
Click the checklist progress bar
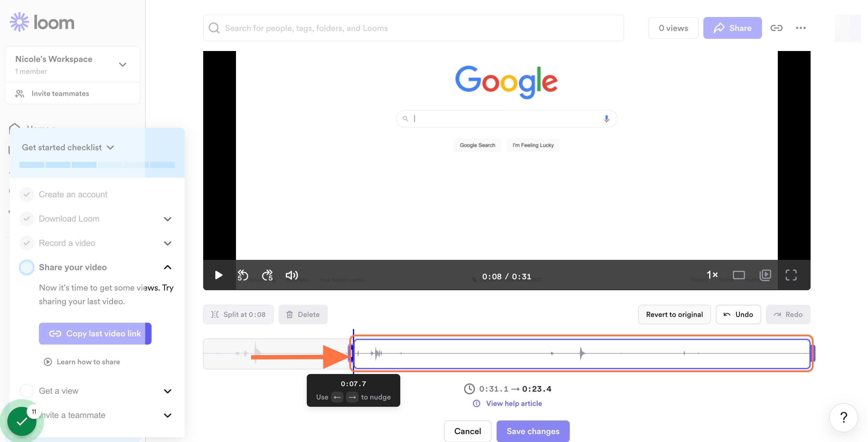coord(97,165)
